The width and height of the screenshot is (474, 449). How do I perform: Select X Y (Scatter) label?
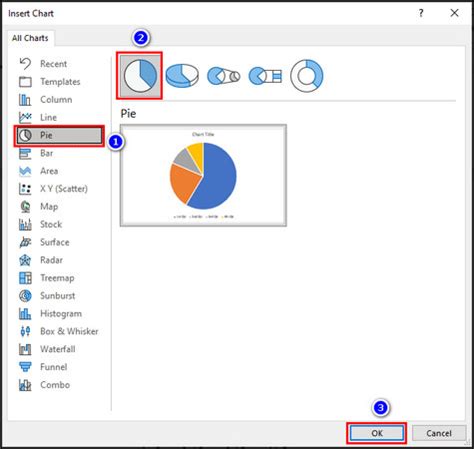click(x=64, y=189)
